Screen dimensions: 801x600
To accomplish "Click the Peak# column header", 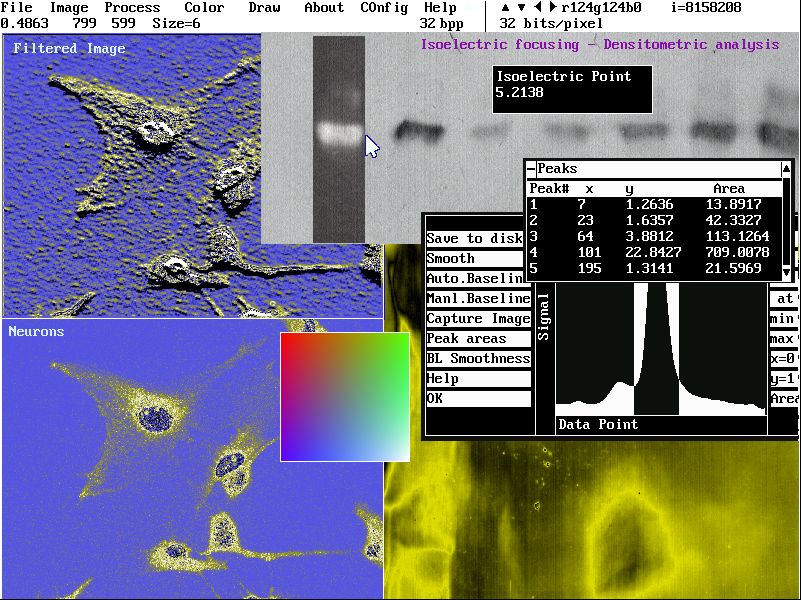I will (549, 189).
